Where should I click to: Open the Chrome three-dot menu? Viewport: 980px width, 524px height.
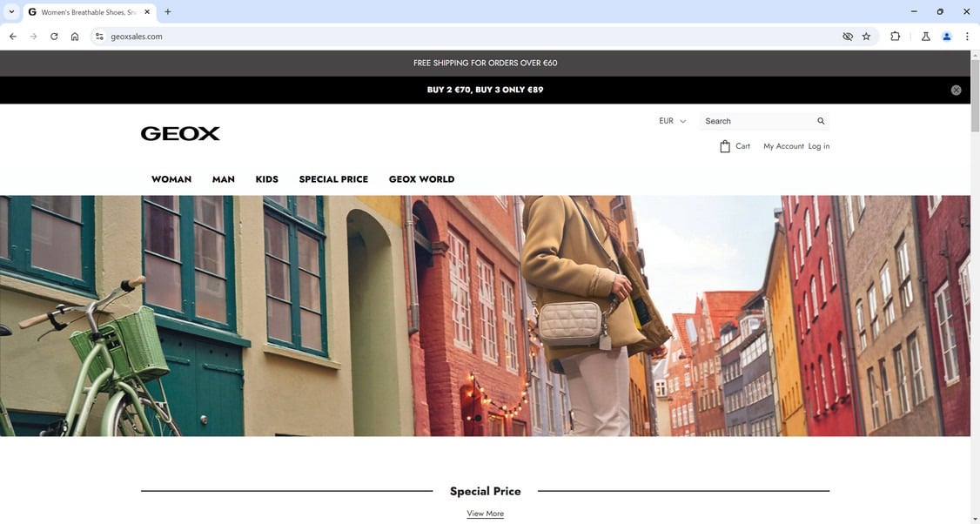point(967,37)
